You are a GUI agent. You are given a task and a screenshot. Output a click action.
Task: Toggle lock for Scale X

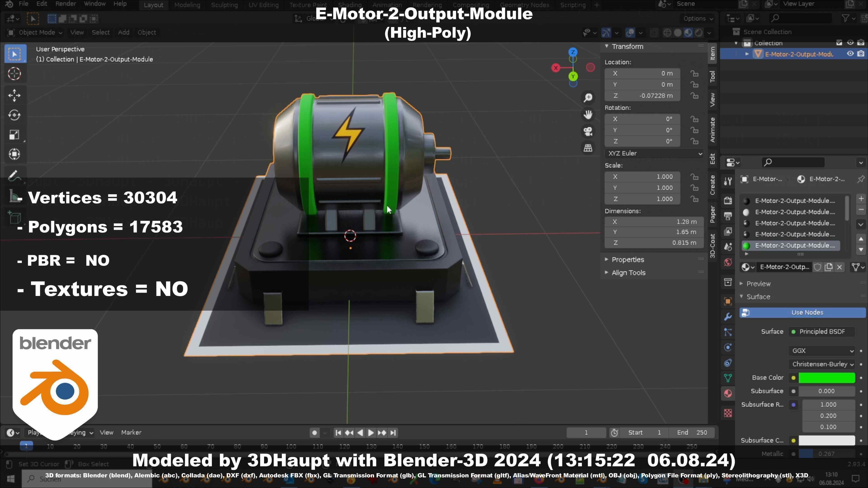pos(694,177)
